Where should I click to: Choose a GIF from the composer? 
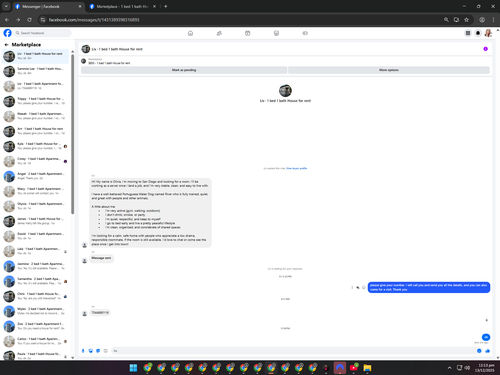coord(106,351)
